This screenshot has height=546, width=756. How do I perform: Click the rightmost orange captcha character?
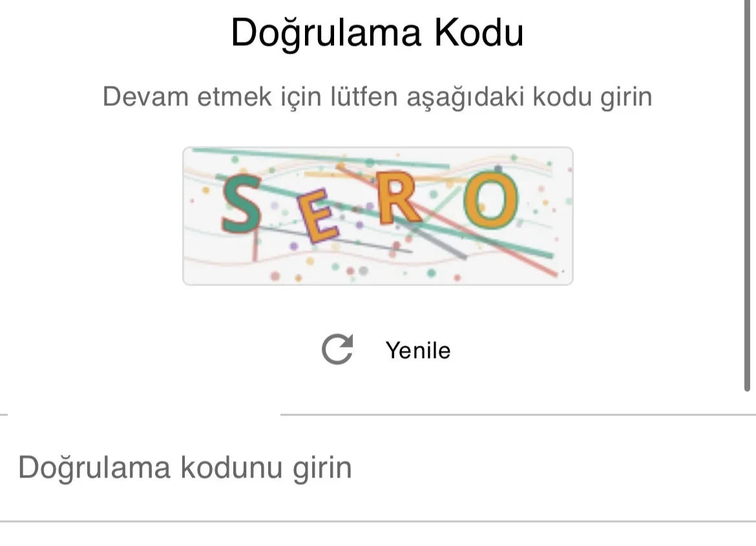(492, 202)
